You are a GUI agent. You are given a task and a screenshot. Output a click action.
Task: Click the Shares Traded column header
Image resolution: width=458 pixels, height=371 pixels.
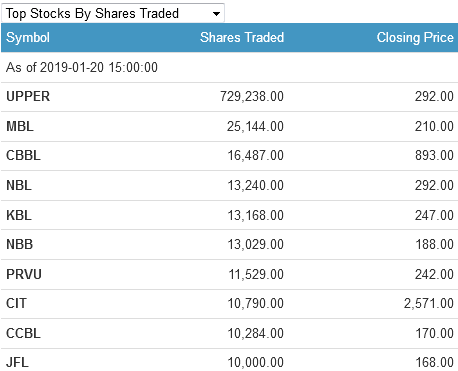click(x=242, y=37)
